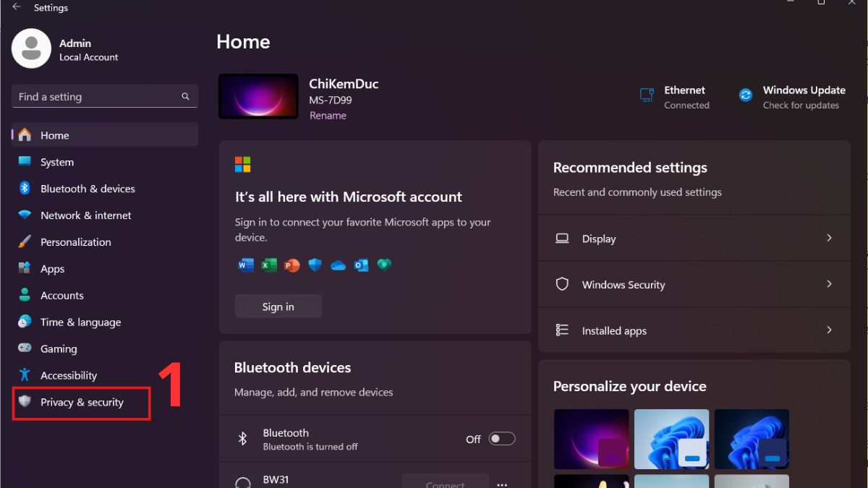The height and width of the screenshot is (488, 868).
Task: Click the Word app icon
Action: point(245,265)
